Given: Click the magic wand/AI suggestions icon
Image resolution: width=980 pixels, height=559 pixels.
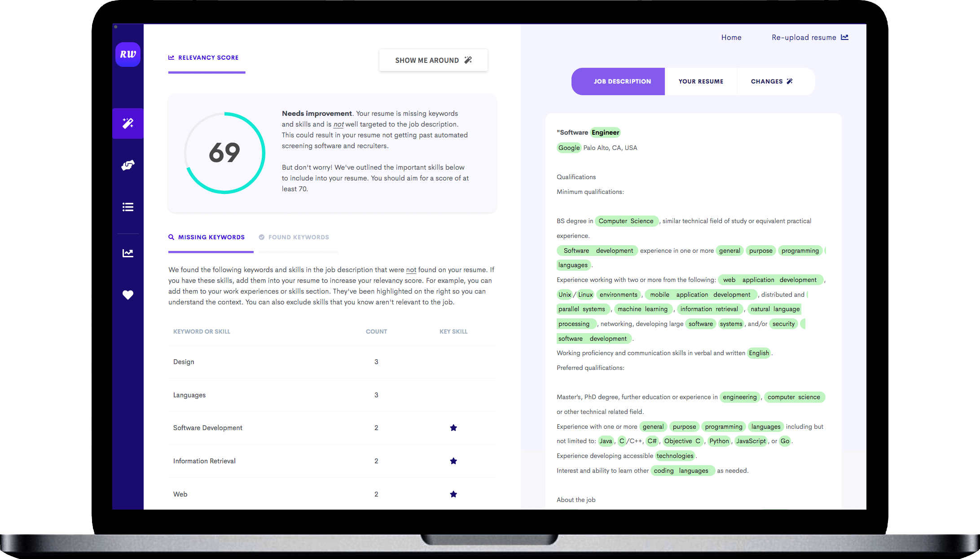Looking at the screenshot, I should (128, 123).
